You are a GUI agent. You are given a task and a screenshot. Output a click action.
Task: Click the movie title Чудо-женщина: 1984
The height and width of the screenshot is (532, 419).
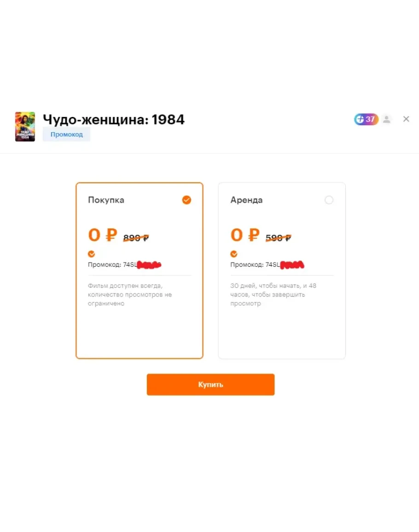(x=114, y=119)
